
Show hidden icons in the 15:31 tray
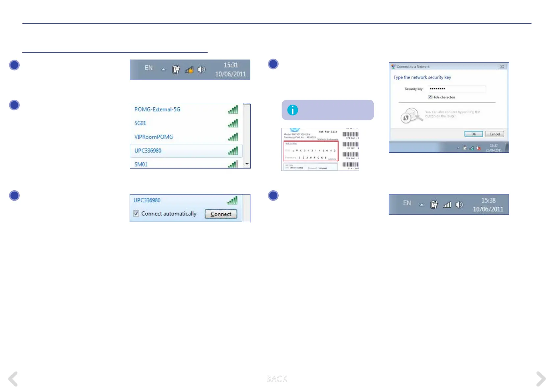(163, 69)
